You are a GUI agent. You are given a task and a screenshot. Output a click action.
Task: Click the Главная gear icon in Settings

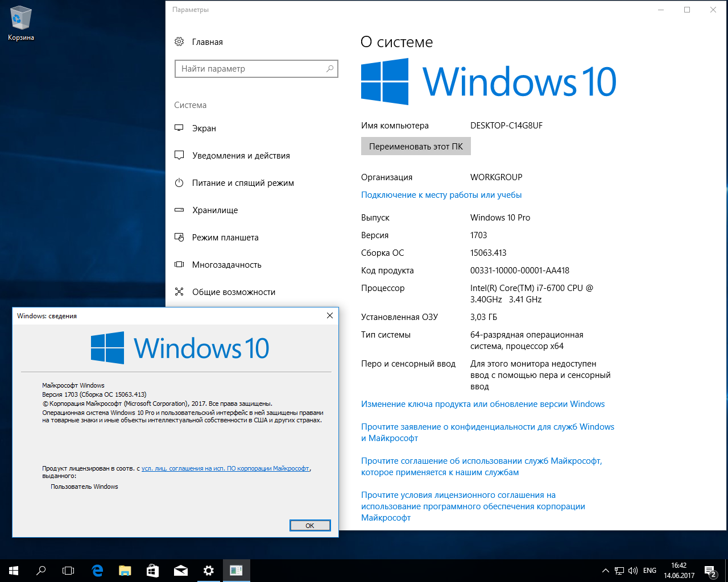(179, 41)
